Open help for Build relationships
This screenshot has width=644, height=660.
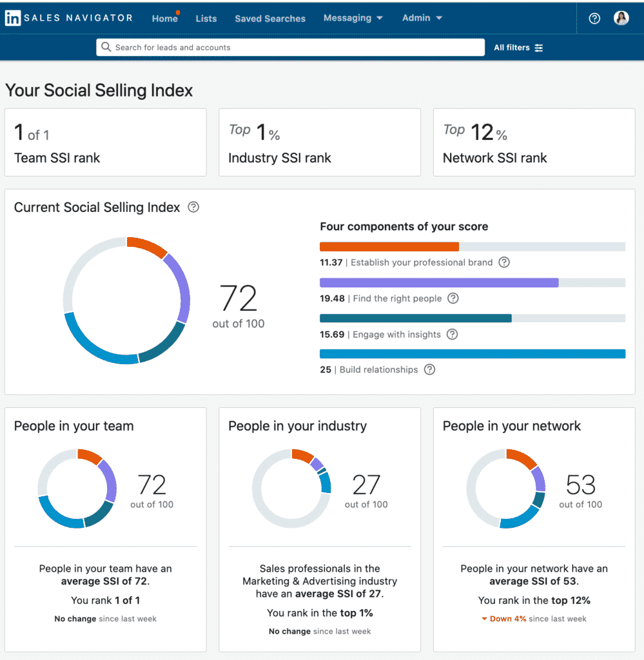click(x=429, y=369)
